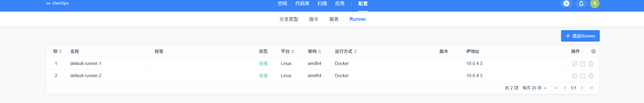The image size is (644, 103).
Task: Click the plus create icon in header
Action: point(566,4)
